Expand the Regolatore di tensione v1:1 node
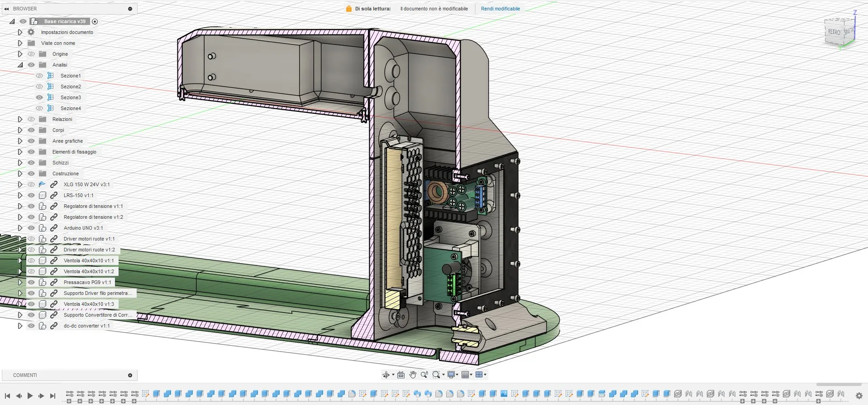868x405 pixels. [20, 206]
